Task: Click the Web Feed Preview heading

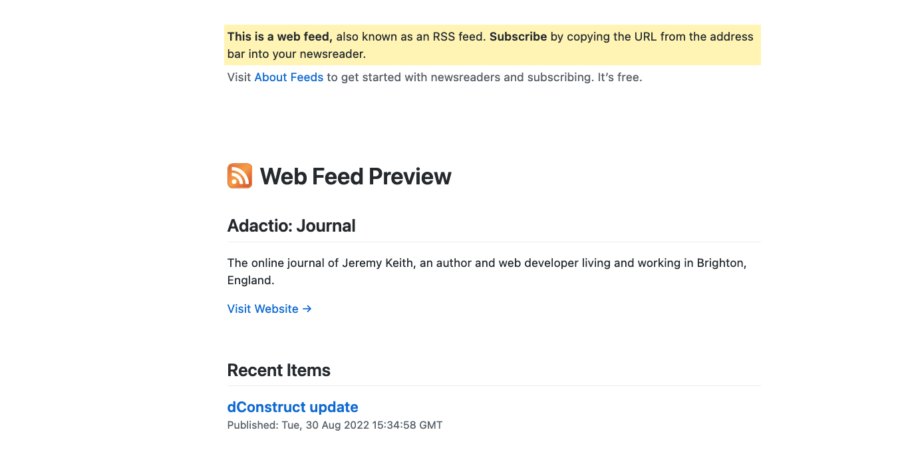Action: tap(355, 177)
